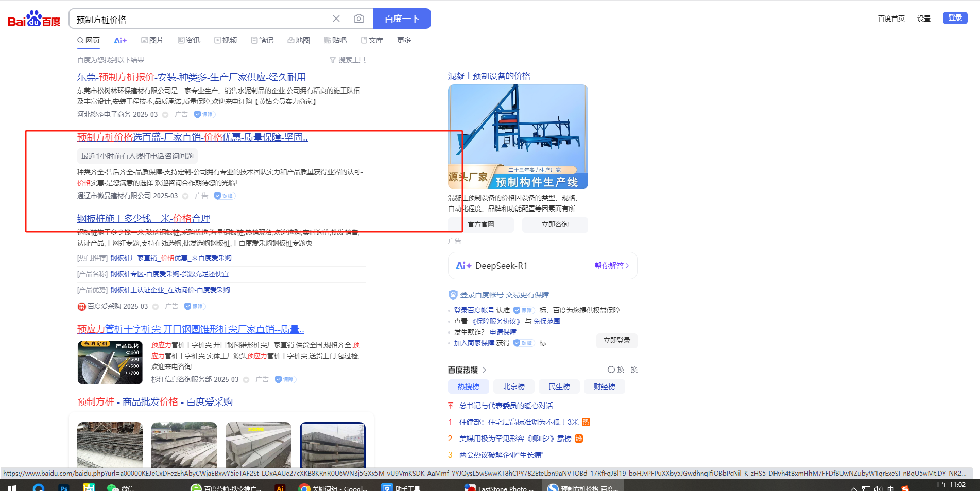Image resolution: width=980 pixels, height=491 pixels.
Task: Open the 搜索工具 filter options
Action: tap(348, 60)
